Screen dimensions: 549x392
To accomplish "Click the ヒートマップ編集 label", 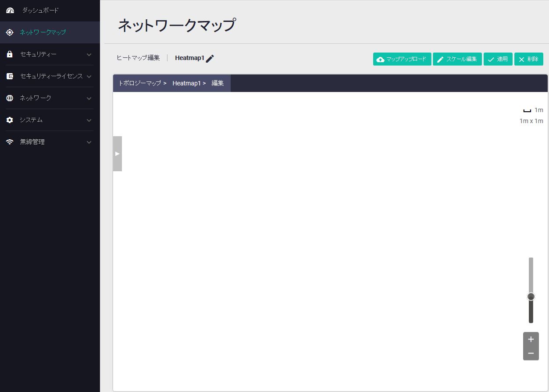I will (138, 58).
